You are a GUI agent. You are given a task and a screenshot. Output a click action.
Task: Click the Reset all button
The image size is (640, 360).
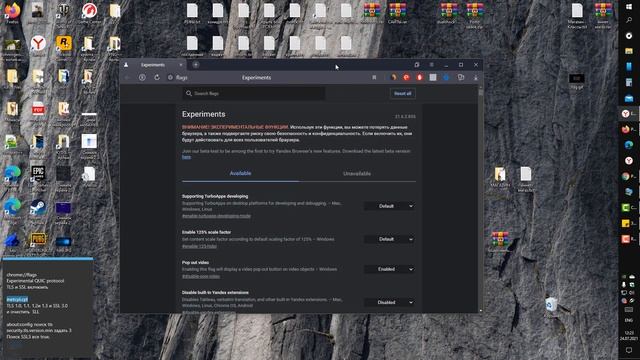(x=402, y=93)
